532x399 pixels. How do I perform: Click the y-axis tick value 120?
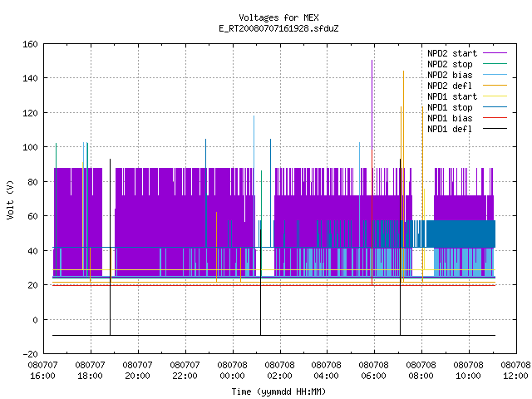[30, 113]
